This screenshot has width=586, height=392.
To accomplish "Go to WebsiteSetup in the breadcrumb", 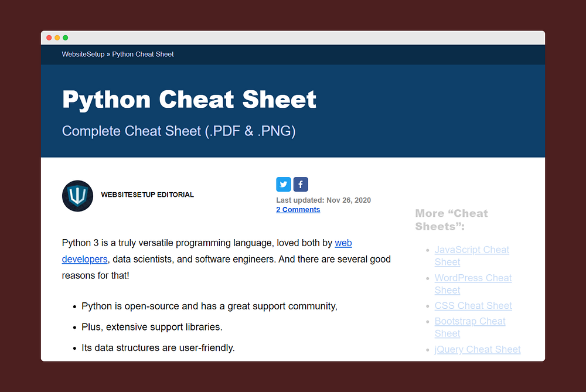I will (83, 54).
